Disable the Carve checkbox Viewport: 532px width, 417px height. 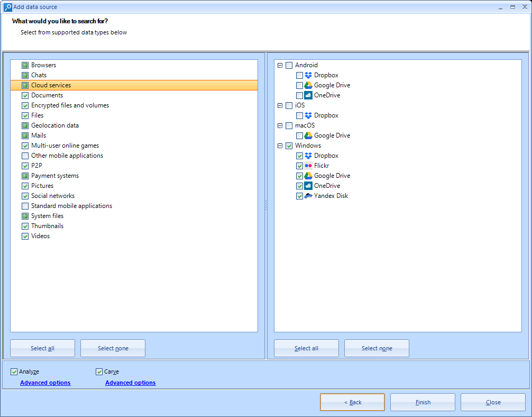[x=99, y=371]
